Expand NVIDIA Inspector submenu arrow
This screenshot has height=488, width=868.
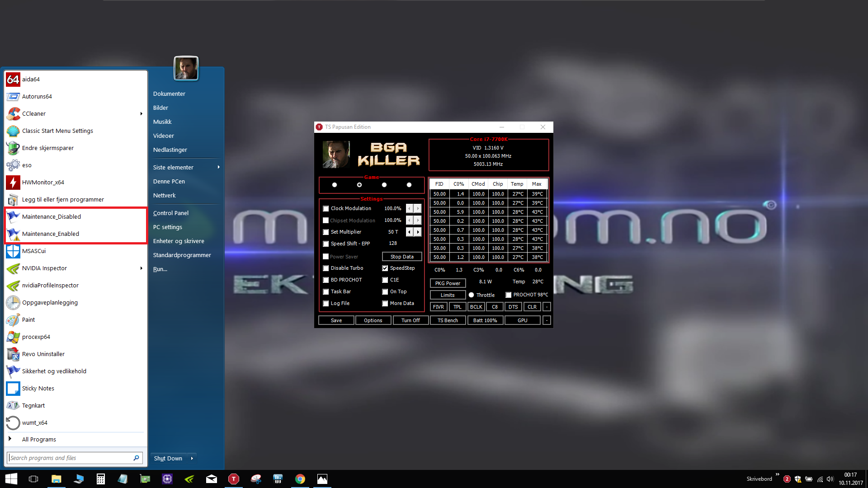pyautogui.click(x=141, y=268)
